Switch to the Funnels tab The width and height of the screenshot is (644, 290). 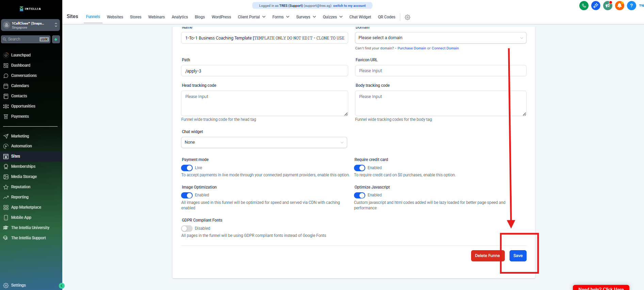(93, 17)
